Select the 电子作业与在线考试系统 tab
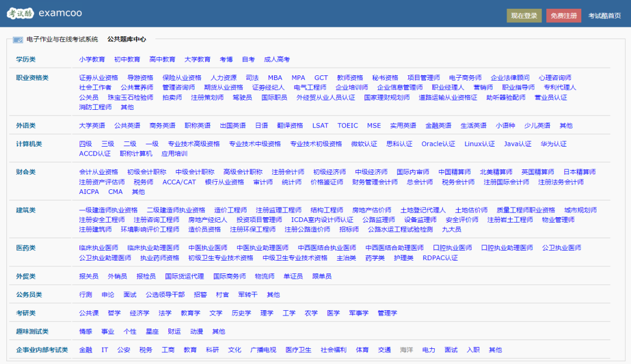This screenshot has width=631, height=364. pos(62,39)
